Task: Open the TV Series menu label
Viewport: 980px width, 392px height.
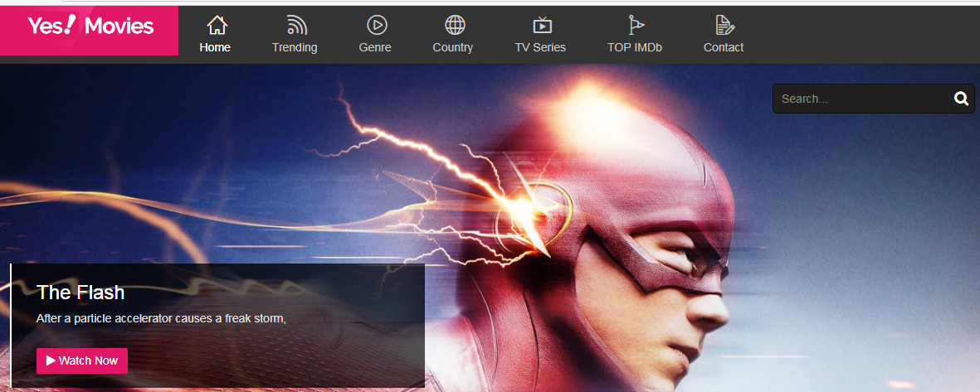Action: click(x=540, y=47)
